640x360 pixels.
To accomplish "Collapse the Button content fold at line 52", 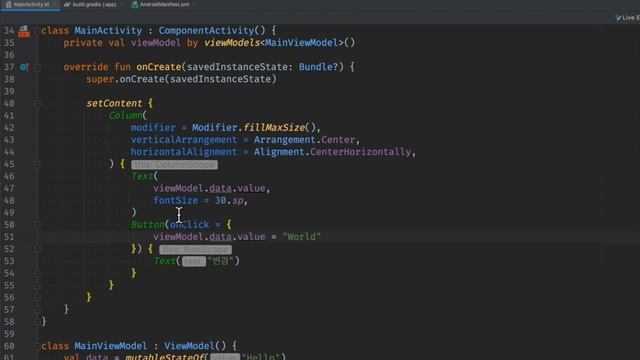I will tap(37, 249).
